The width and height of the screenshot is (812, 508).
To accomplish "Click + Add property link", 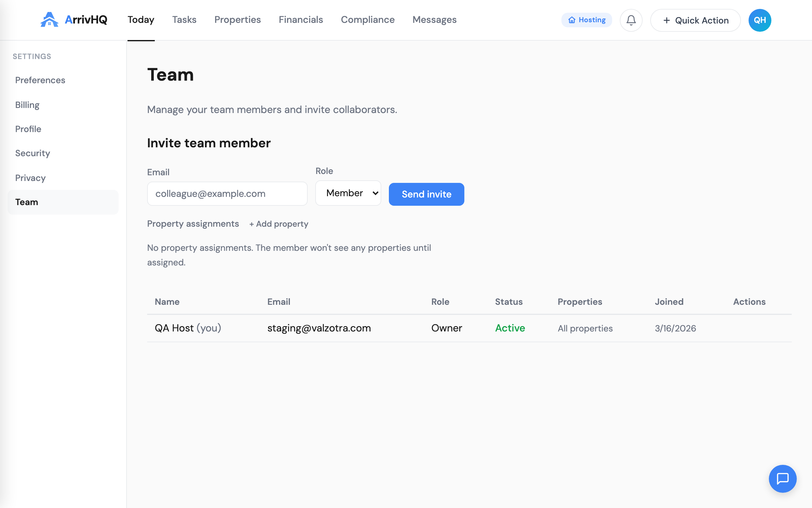I will click(x=278, y=224).
